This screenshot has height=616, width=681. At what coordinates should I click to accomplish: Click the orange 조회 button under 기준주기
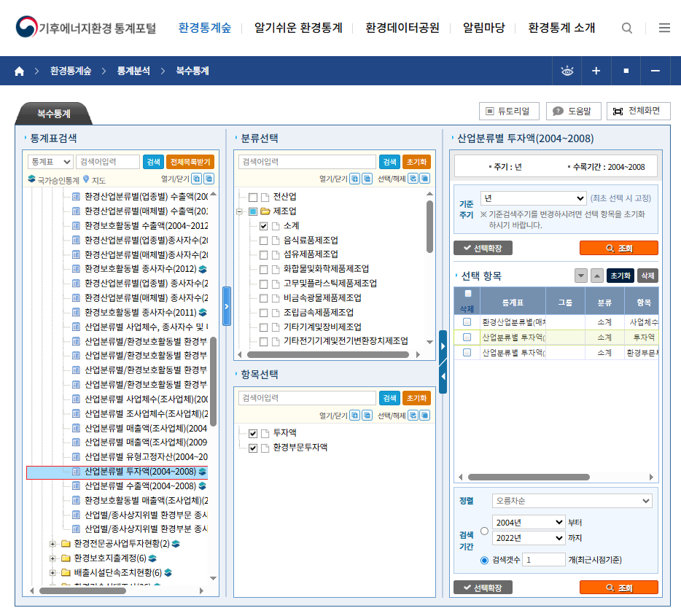[x=618, y=248]
